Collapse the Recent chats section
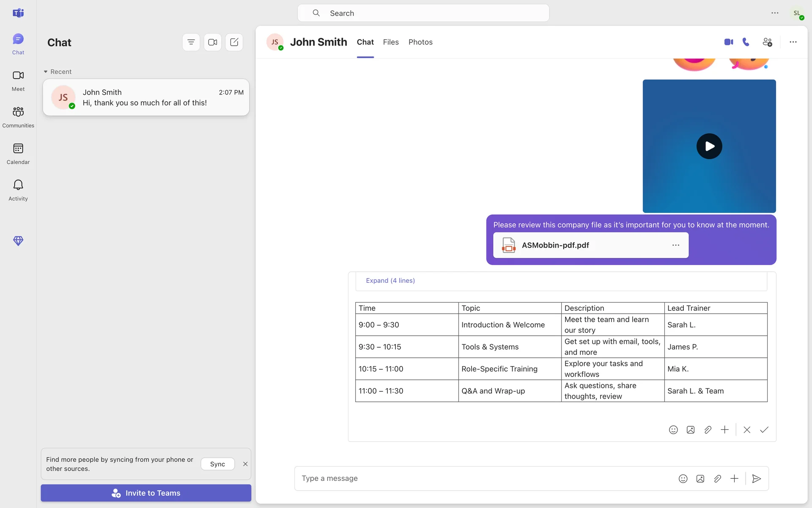Viewport: 812px width, 508px height. click(46, 72)
